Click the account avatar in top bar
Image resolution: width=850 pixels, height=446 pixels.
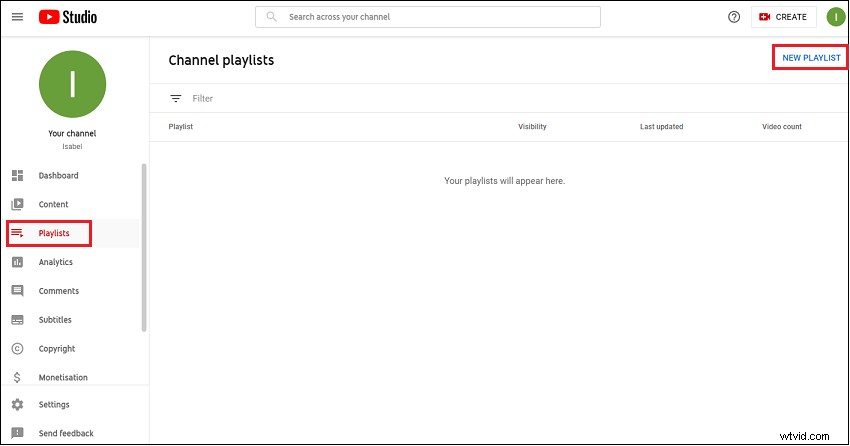pos(835,17)
